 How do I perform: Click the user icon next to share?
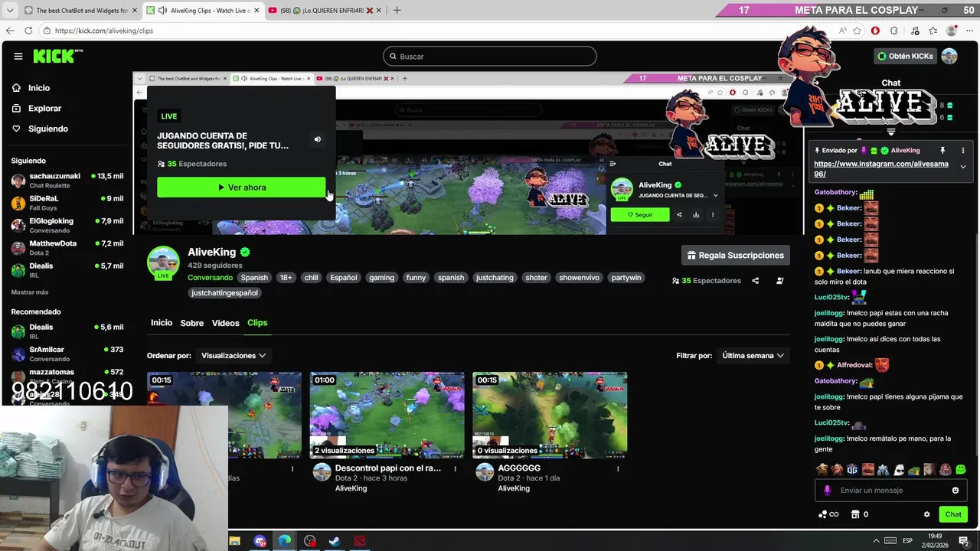click(x=779, y=281)
